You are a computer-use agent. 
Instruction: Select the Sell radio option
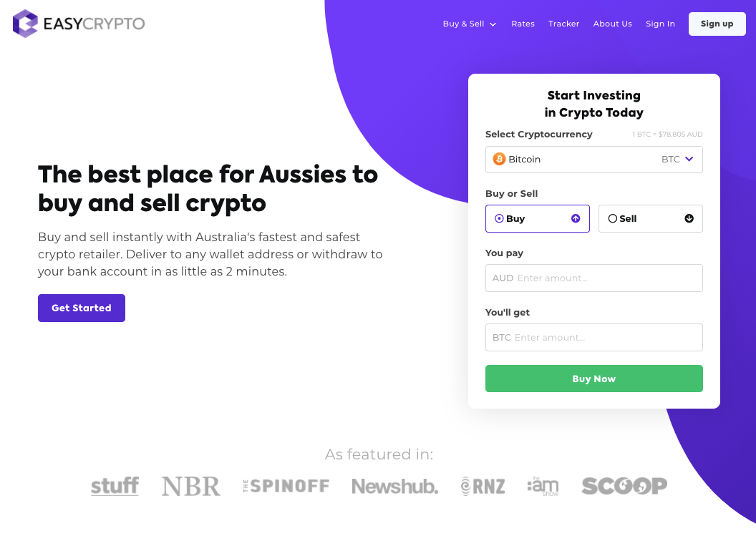pyautogui.click(x=612, y=218)
